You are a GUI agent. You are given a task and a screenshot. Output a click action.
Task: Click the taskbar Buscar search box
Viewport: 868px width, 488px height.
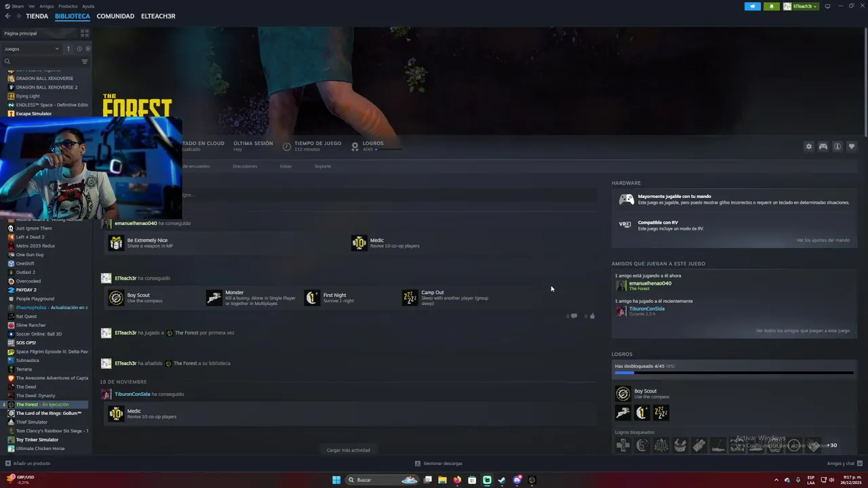coord(382,480)
